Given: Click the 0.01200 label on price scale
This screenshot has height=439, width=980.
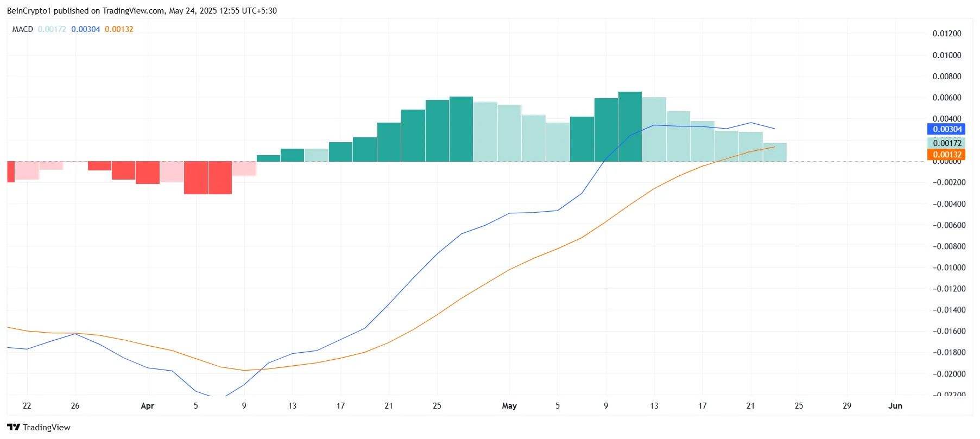Looking at the screenshot, I should click(947, 34).
